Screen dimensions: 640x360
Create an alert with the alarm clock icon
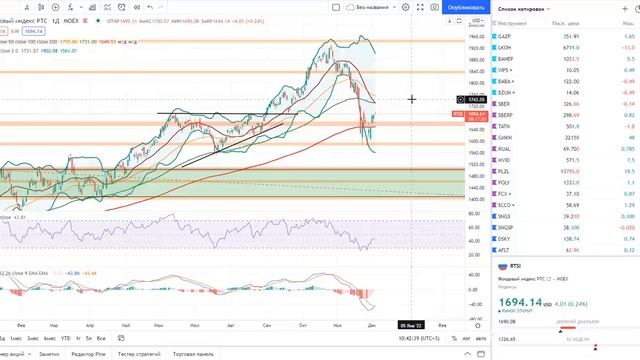click(x=122, y=7)
